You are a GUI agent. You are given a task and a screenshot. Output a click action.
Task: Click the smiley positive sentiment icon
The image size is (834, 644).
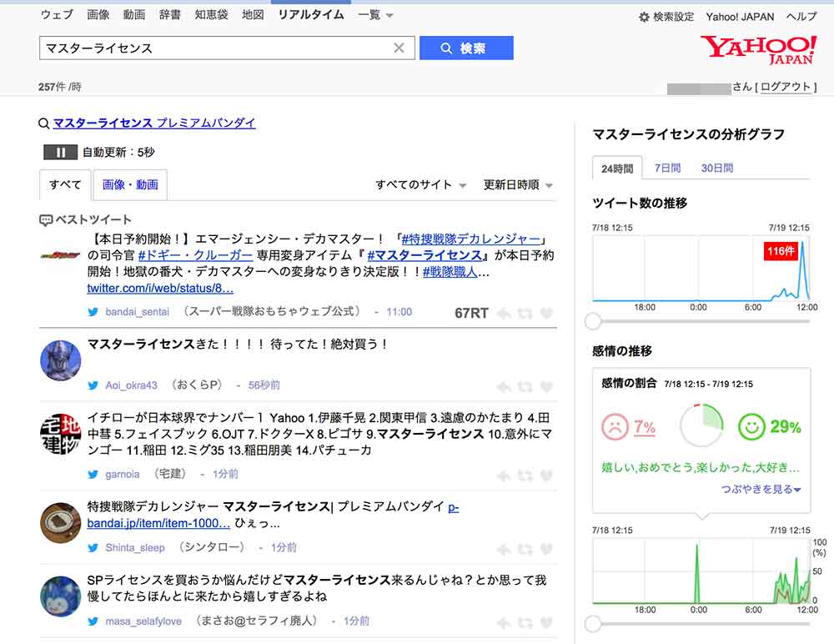tap(751, 427)
